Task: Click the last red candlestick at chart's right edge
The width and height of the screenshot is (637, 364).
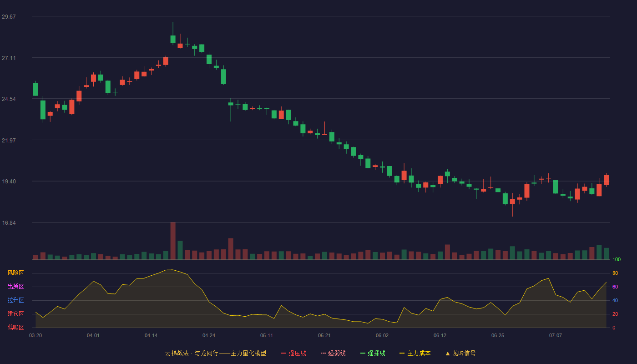Action: coord(606,180)
